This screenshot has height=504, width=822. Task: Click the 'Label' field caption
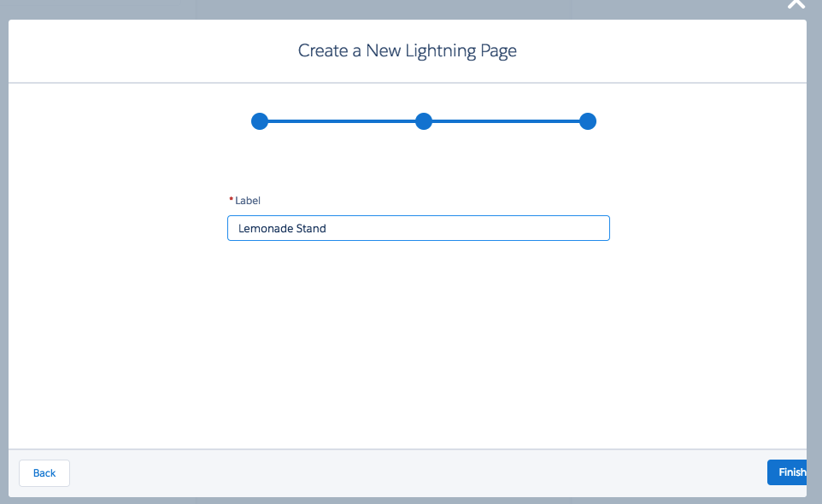pyautogui.click(x=248, y=200)
